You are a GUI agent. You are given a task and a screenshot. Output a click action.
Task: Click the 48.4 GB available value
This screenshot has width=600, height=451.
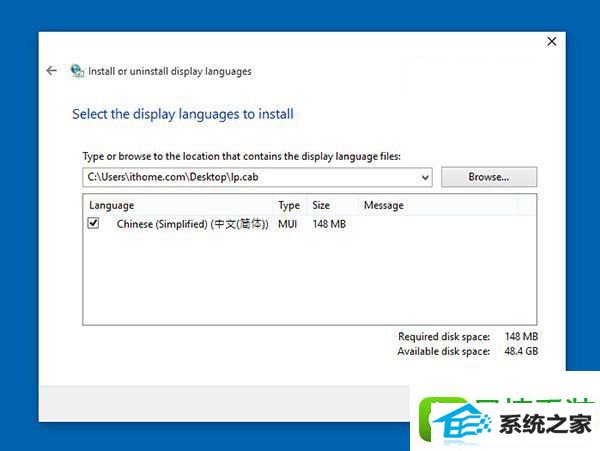tap(521, 351)
